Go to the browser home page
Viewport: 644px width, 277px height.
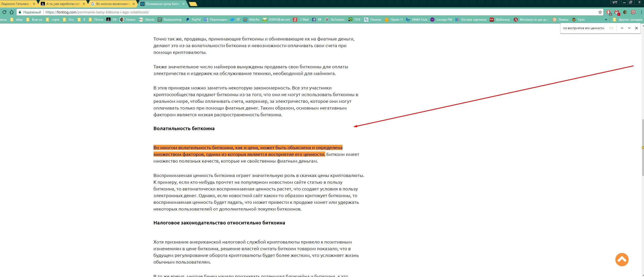[12, 12]
